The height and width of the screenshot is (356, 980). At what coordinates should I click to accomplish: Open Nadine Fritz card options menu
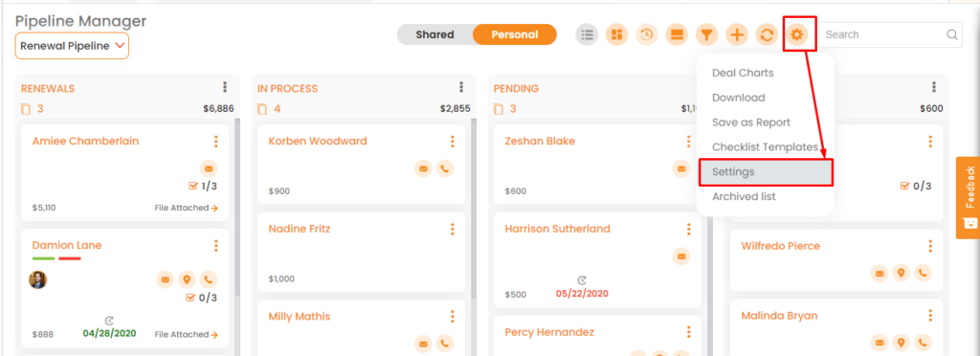click(x=453, y=230)
